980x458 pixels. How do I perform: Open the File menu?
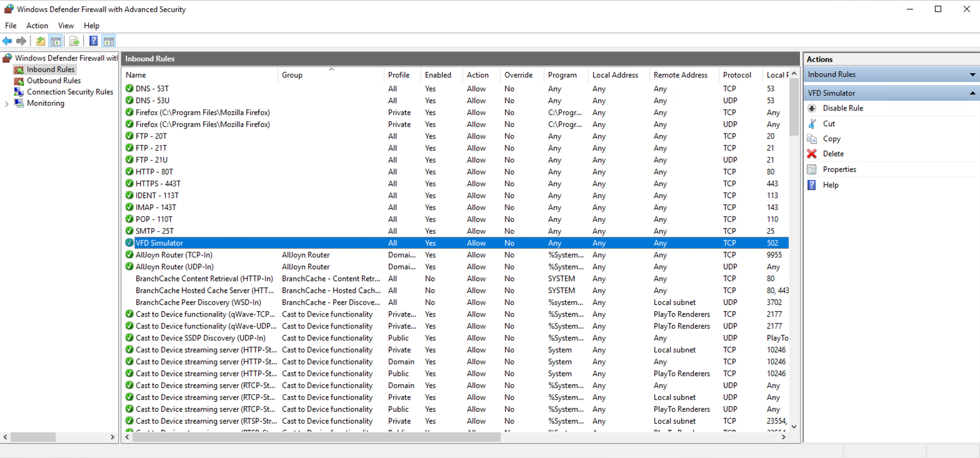11,26
